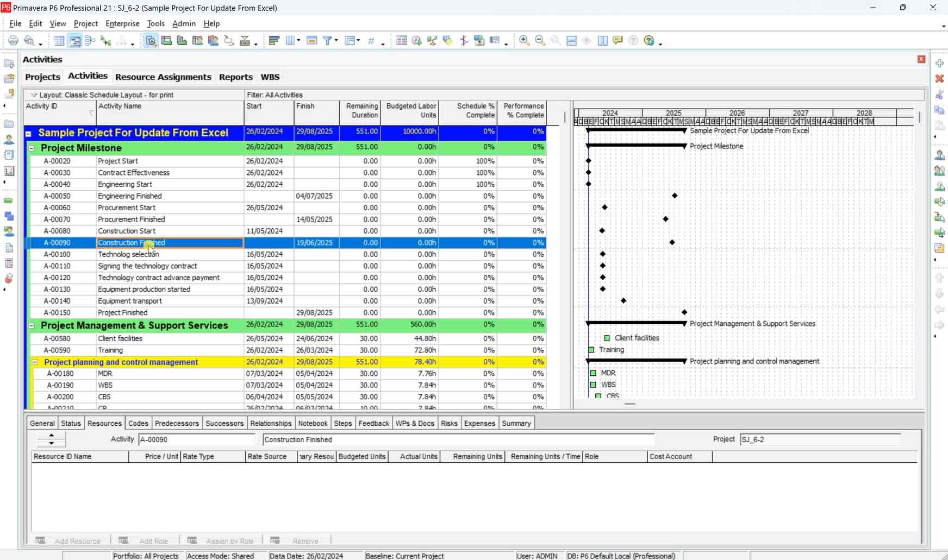948x560 pixels.
Task: Show the Activity Network view icon
Action: coord(90,41)
